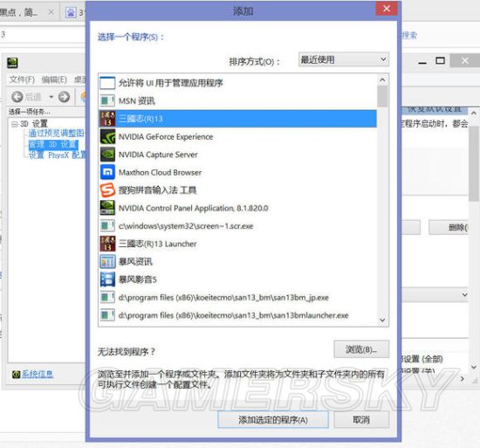Image resolution: width=480 pixels, height=448 pixels.
Task: Select 三國志(R)13 Launcher icon entry
Action: (x=107, y=244)
